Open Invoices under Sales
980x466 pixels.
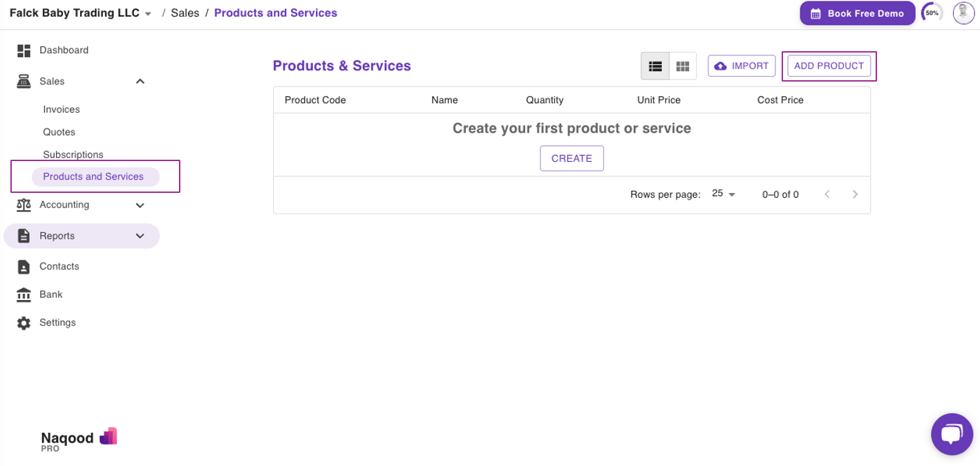[62, 109]
